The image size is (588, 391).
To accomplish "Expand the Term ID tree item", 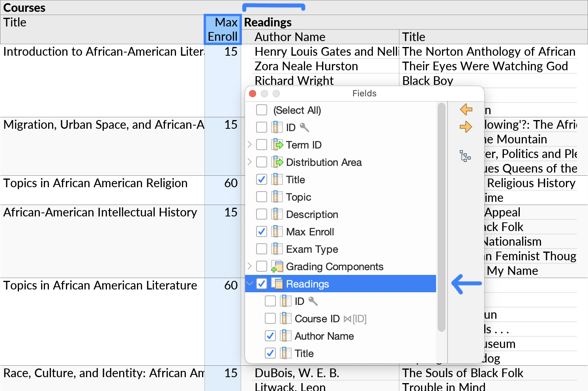I will pos(250,145).
